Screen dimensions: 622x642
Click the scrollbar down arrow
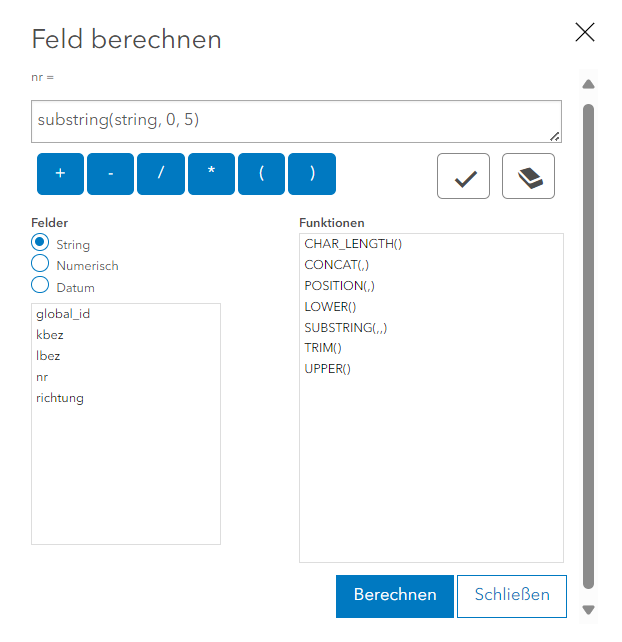coord(588,610)
